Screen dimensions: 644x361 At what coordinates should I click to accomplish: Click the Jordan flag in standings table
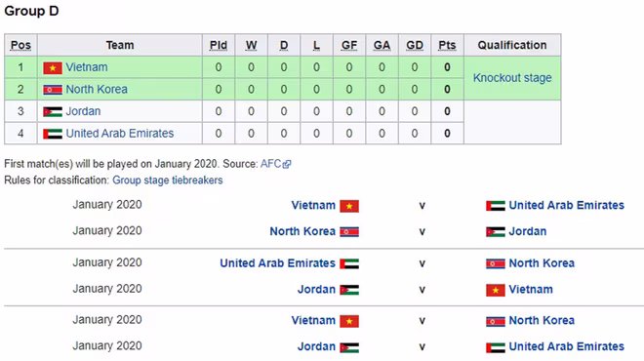(x=53, y=111)
